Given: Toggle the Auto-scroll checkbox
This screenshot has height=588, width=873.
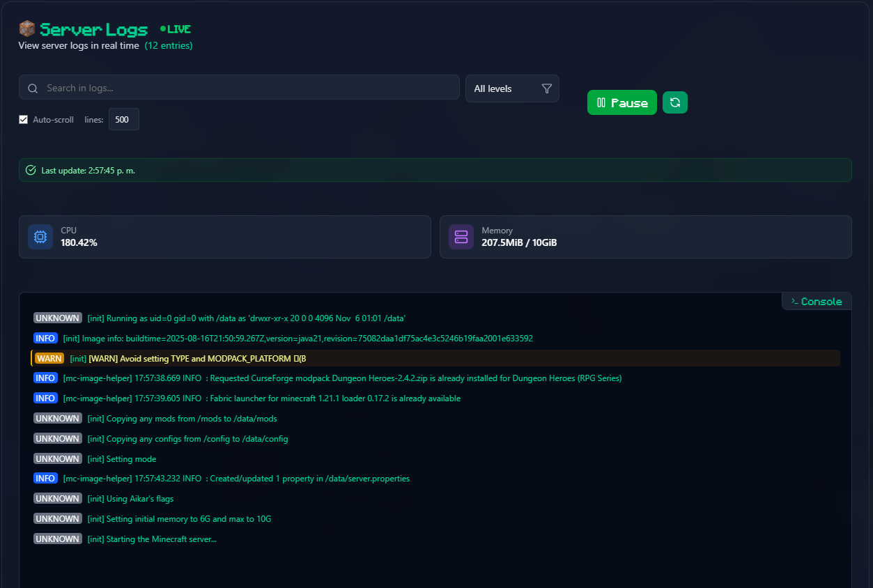Looking at the screenshot, I should [24, 120].
